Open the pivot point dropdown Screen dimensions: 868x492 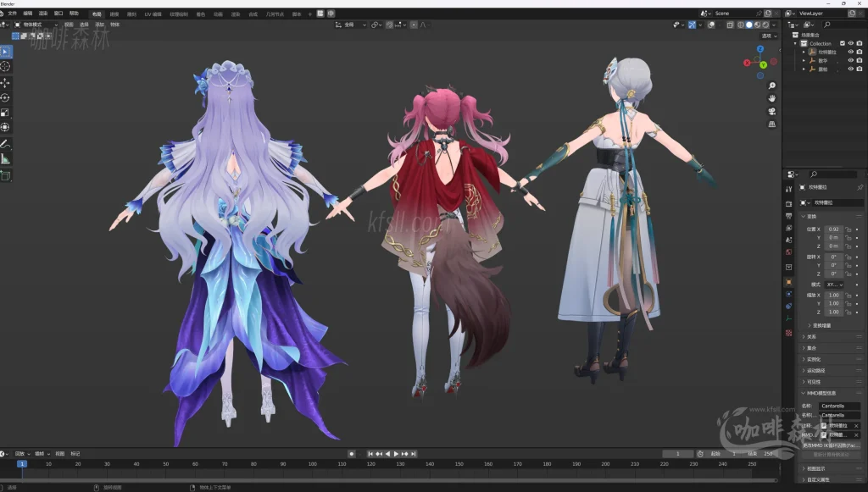point(376,25)
